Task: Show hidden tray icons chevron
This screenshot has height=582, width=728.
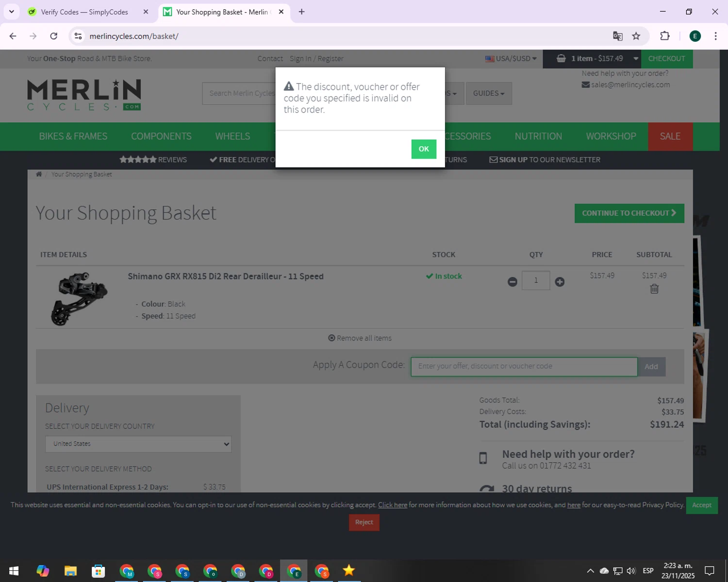Action: point(590,571)
